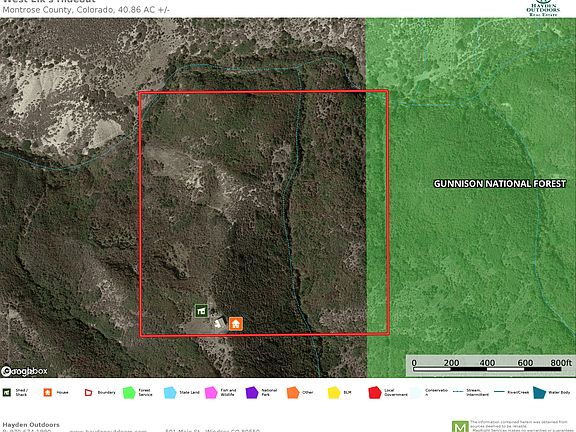Click the '800ft' scale label
Viewport: 576px width, 432px height.
561,363
